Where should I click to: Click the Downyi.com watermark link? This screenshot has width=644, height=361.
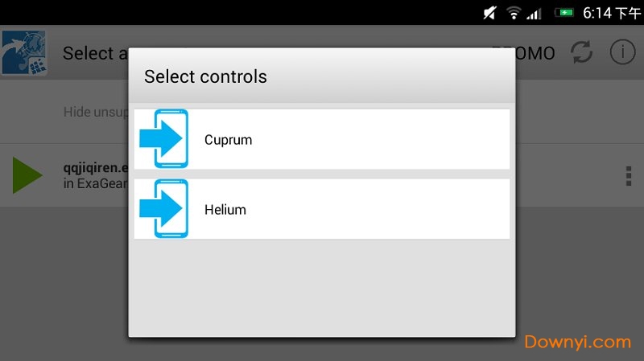(x=577, y=343)
